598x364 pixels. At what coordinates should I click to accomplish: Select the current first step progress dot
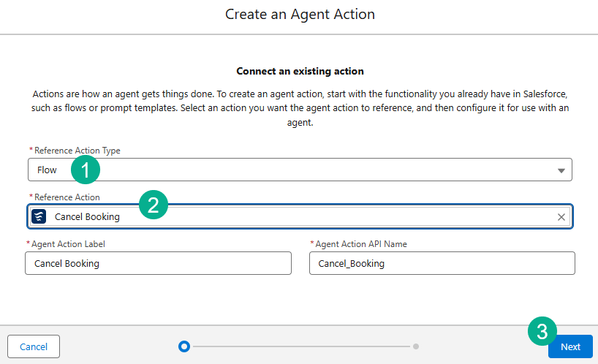coord(184,346)
